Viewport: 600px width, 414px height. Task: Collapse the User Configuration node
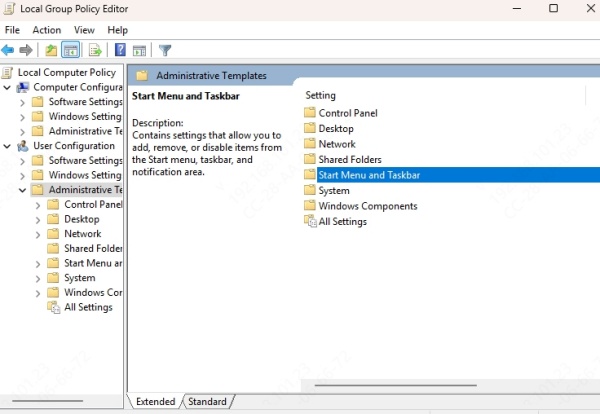click(7, 146)
